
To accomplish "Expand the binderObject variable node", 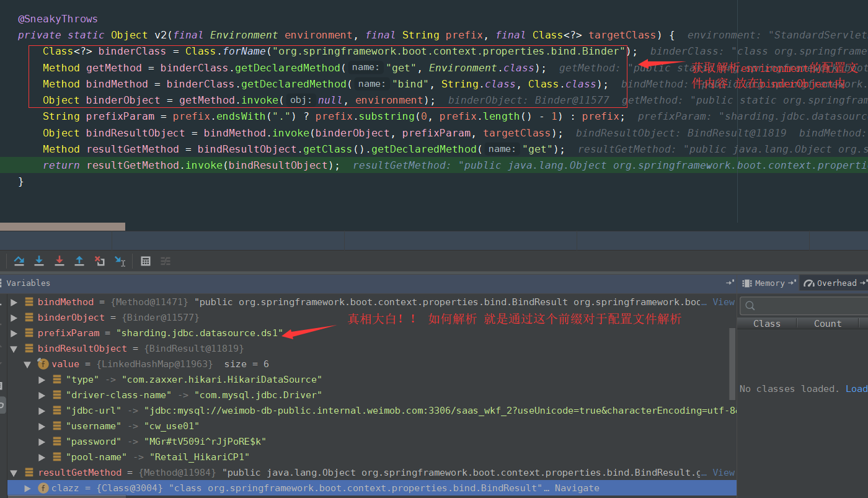I will (14, 318).
